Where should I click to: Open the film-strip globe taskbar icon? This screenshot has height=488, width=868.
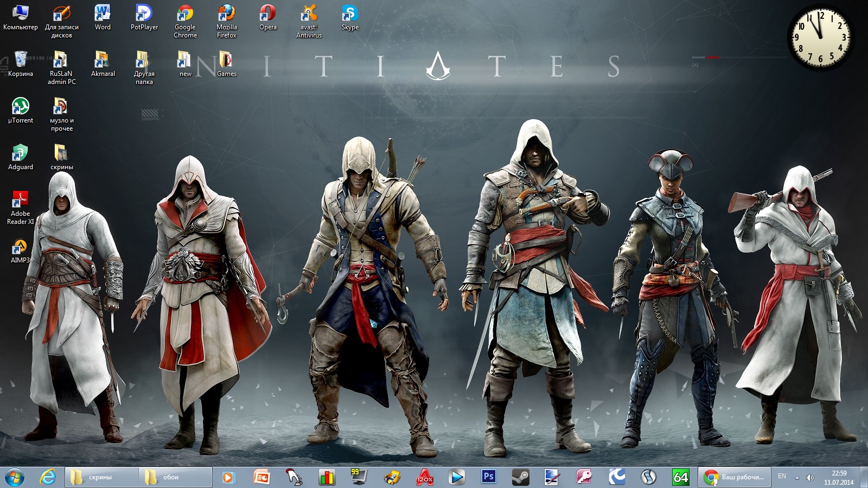point(648,477)
